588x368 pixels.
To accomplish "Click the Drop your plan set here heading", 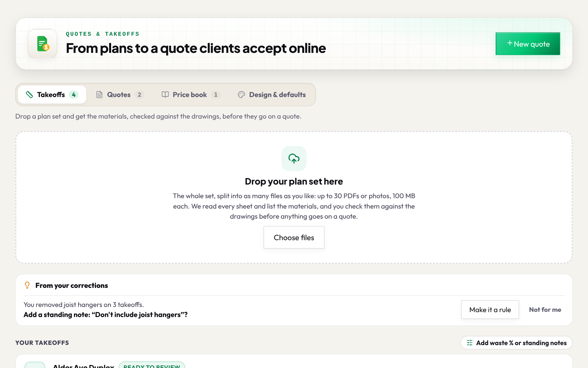I will (294, 181).
